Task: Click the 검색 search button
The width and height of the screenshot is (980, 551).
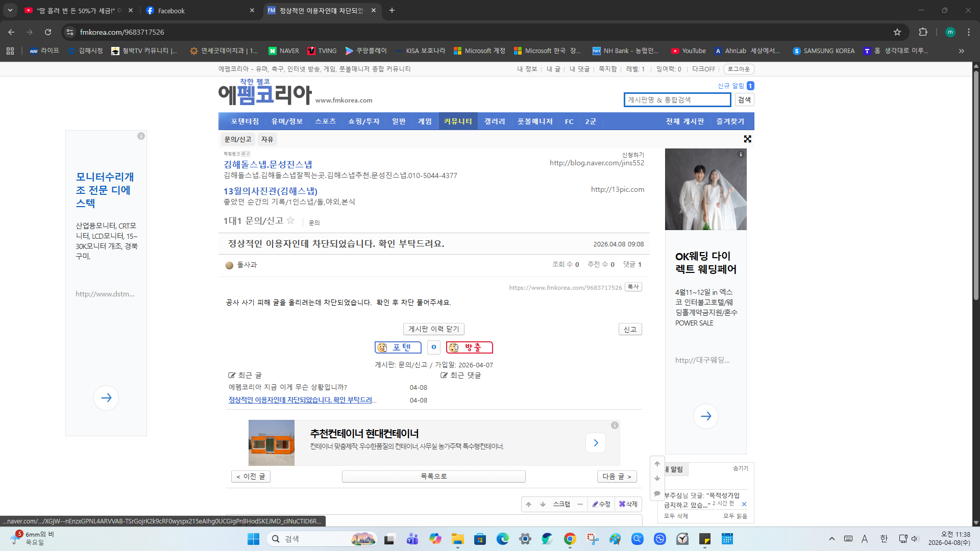Action: pyautogui.click(x=745, y=100)
